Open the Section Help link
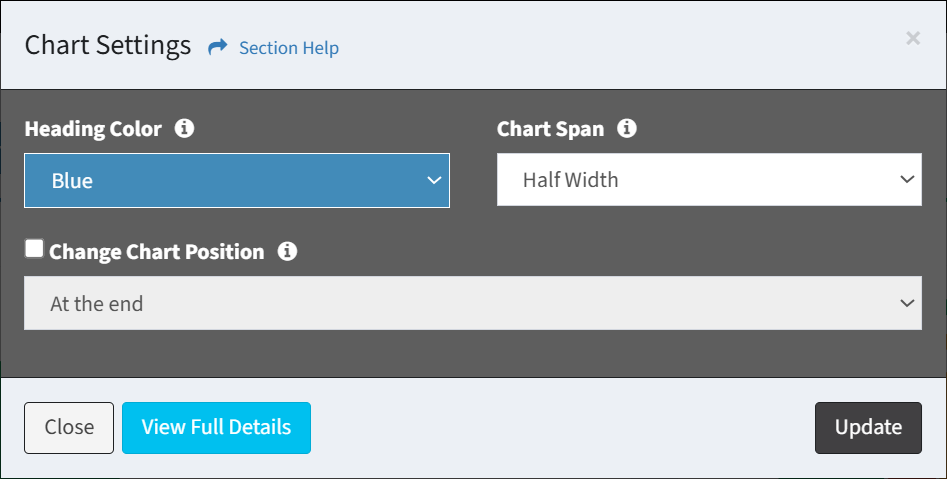 (289, 48)
